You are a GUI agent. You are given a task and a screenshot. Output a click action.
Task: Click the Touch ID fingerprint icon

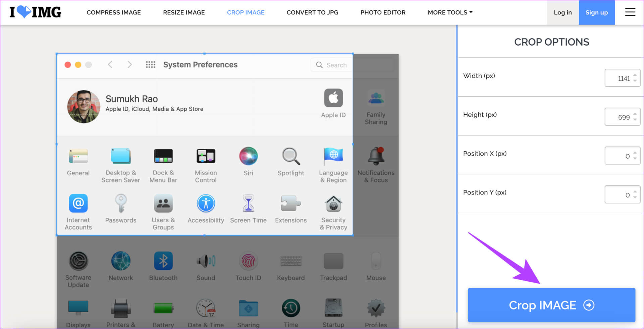point(248,261)
